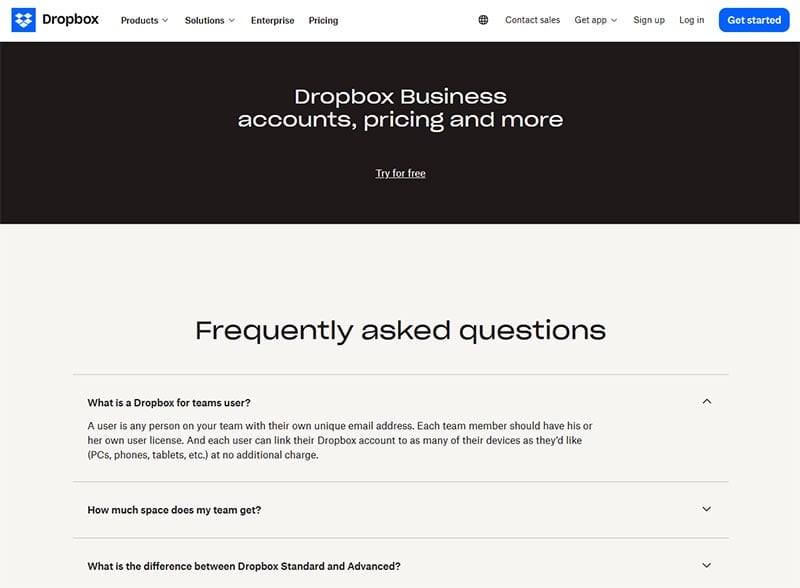Click the Dropbox box logo icon
Viewport: 800px width, 588px height.
coord(23,20)
